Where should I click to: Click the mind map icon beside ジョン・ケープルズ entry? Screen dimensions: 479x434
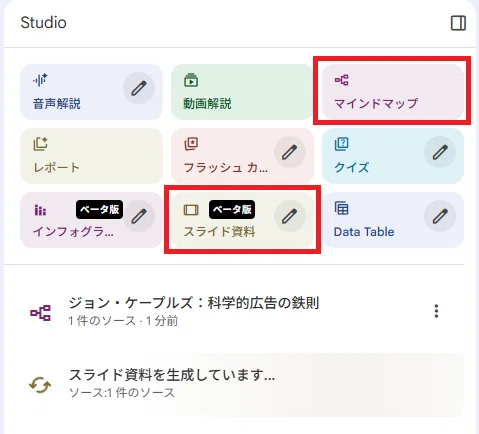(40, 313)
